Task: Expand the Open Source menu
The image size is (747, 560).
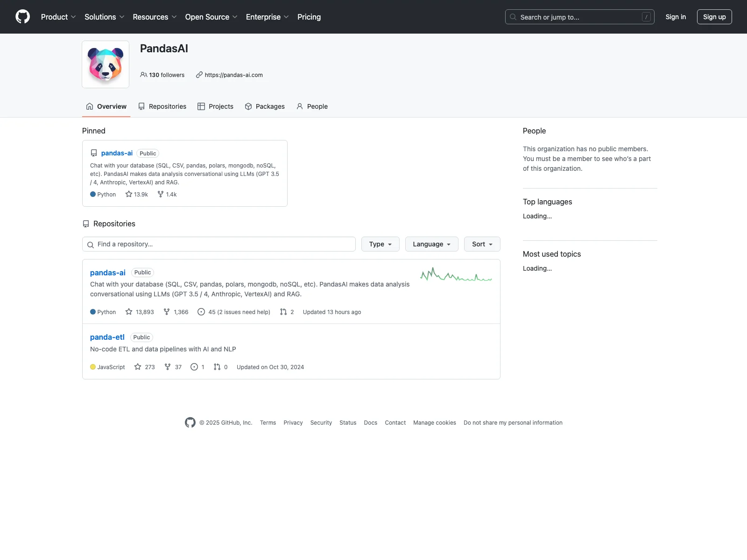Action: pyautogui.click(x=211, y=17)
